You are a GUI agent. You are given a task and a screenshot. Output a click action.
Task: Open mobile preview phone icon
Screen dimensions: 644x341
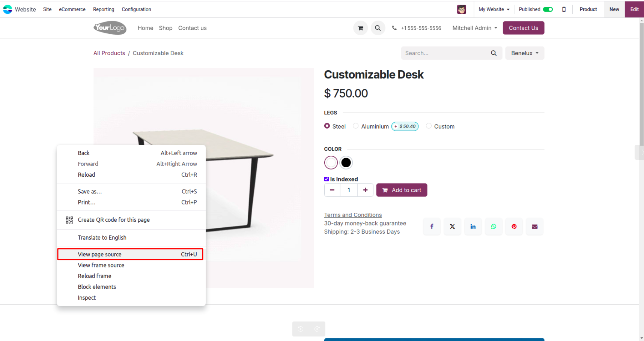(564, 9)
